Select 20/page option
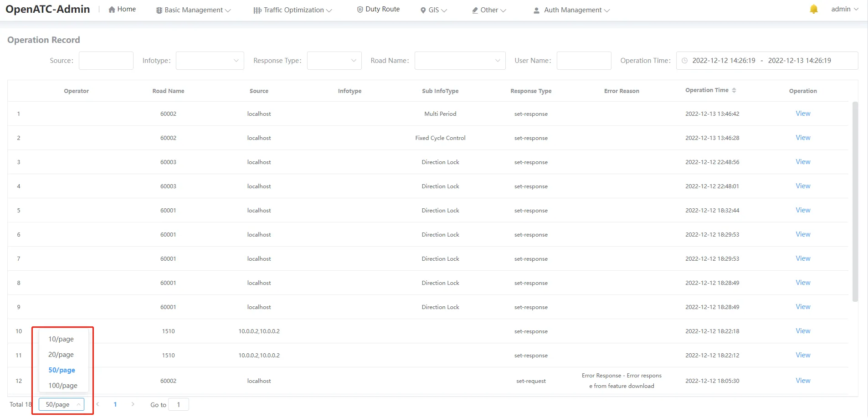Screen dimensions: 868x418 pyautogui.click(x=61, y=355)
